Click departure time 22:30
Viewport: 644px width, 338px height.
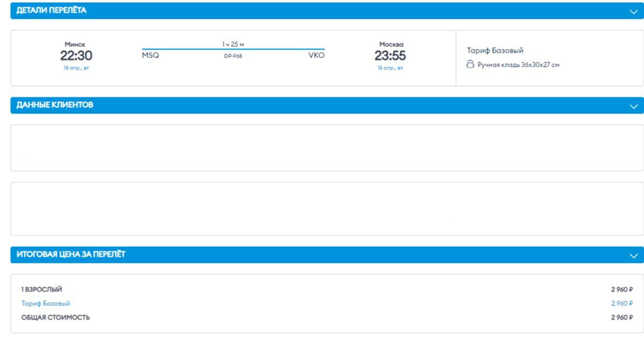pyautogui.click(x=76, y=56)
